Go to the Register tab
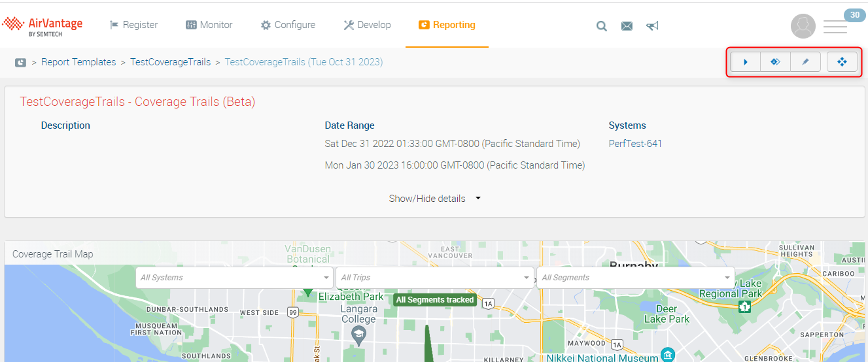The image size is (868, 362). (133, 25)
